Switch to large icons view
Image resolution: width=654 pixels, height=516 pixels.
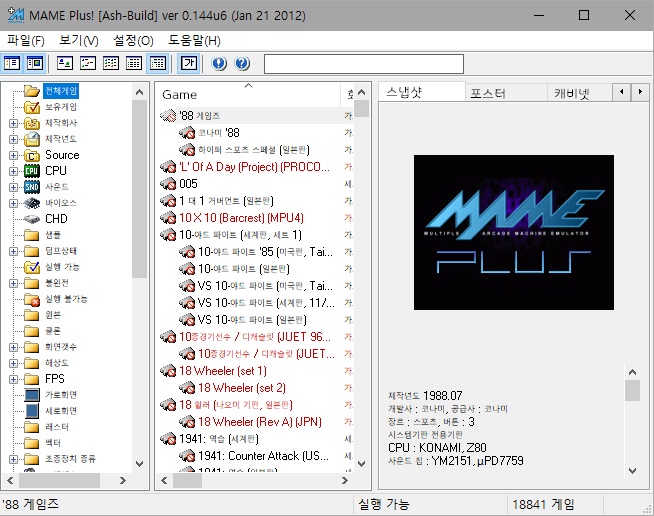(65, 63)
